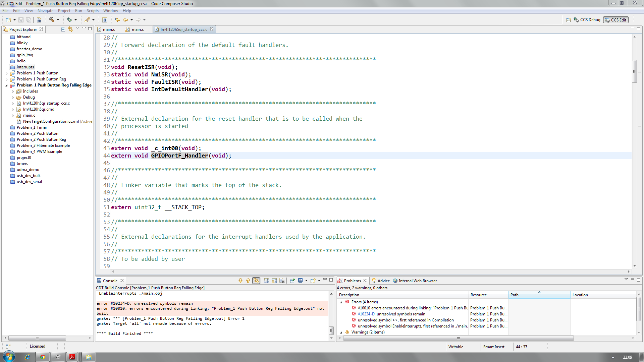Screen dimensions: 644x362
Task: Open the debug bug dropdown arrow
Action: 75,20
